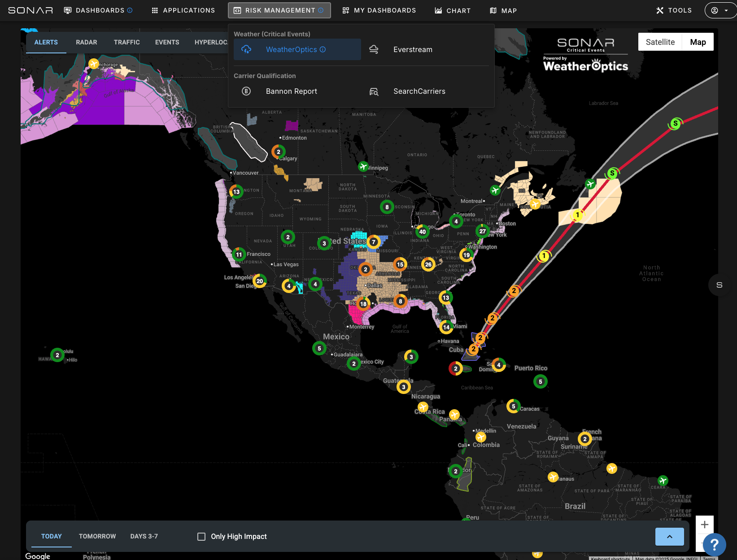Click the Bannon Report B icon
The height and width of the screenshot is (560, 737).
246,91
